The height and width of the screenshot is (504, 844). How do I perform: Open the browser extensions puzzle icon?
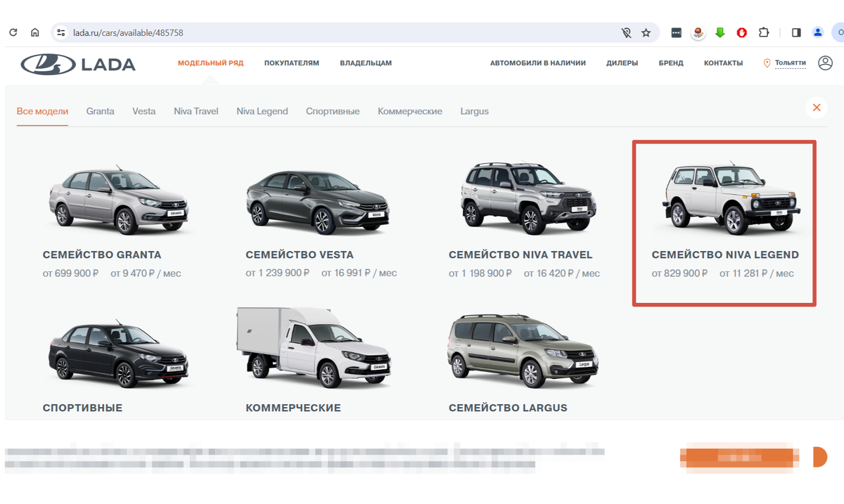[x=762, y=32]
